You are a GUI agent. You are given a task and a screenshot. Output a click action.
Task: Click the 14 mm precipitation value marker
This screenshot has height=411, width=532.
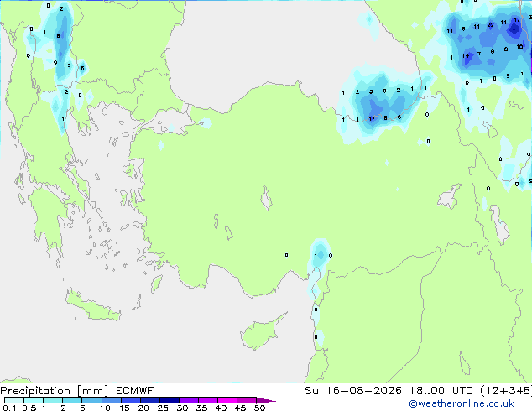466,55
